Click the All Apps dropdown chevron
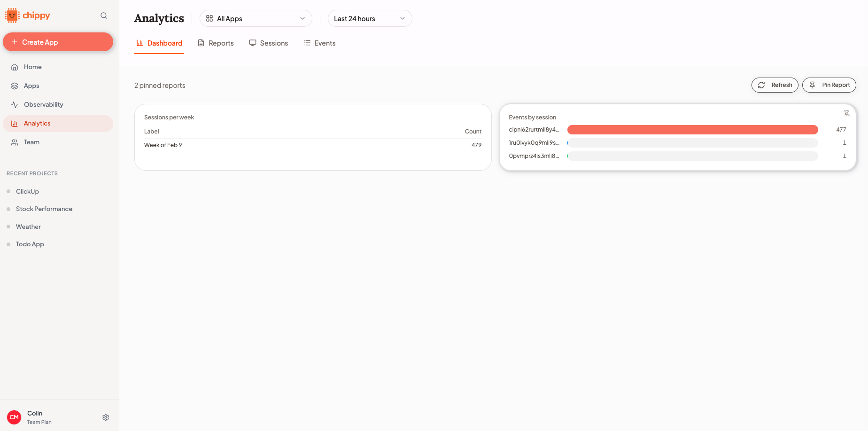 pos(302,18)
